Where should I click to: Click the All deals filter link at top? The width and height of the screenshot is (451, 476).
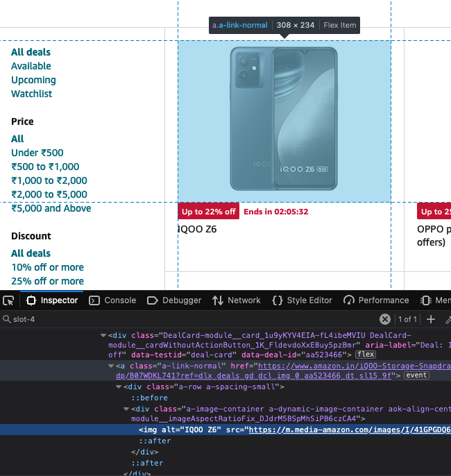pyautogui.click(x=31, y=52)
